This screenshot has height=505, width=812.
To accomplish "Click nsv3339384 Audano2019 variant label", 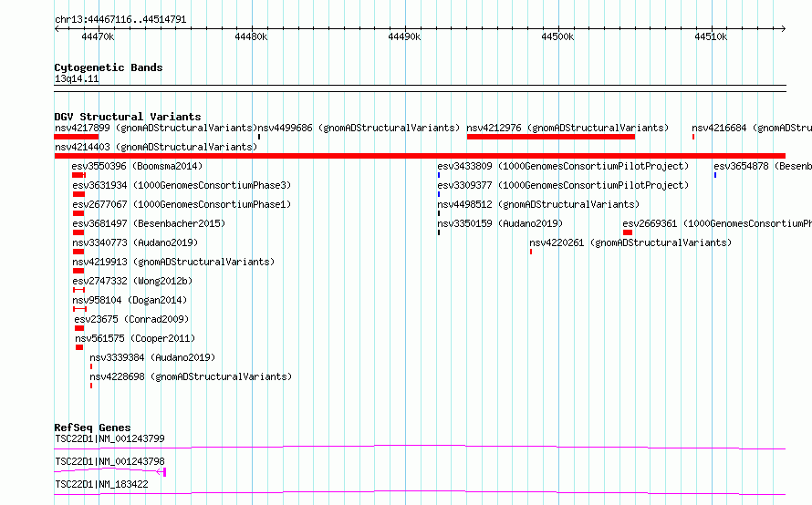I will pyautogui.click(x=152, y=357).
